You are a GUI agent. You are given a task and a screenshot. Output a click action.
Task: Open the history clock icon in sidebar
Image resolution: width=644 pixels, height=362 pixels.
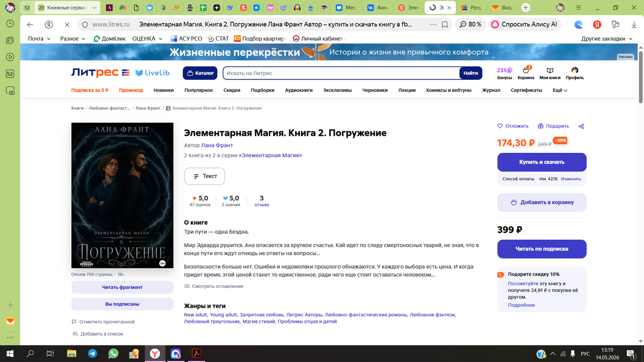click(x=10, y=24)
